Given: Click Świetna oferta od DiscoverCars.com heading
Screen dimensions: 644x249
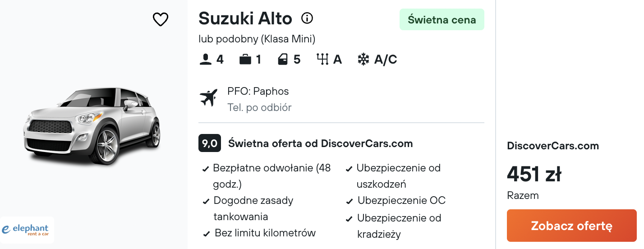Looking at the screenshot, I should point(321,144).
